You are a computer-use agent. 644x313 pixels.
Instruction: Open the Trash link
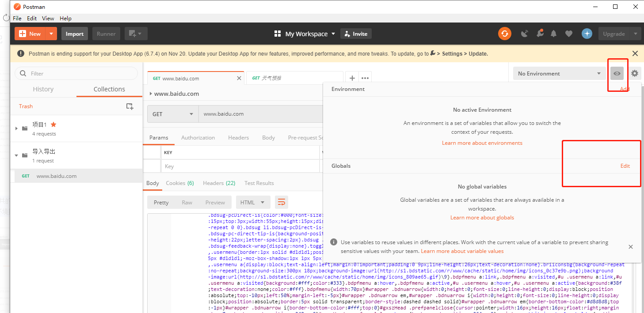point(26,106)
